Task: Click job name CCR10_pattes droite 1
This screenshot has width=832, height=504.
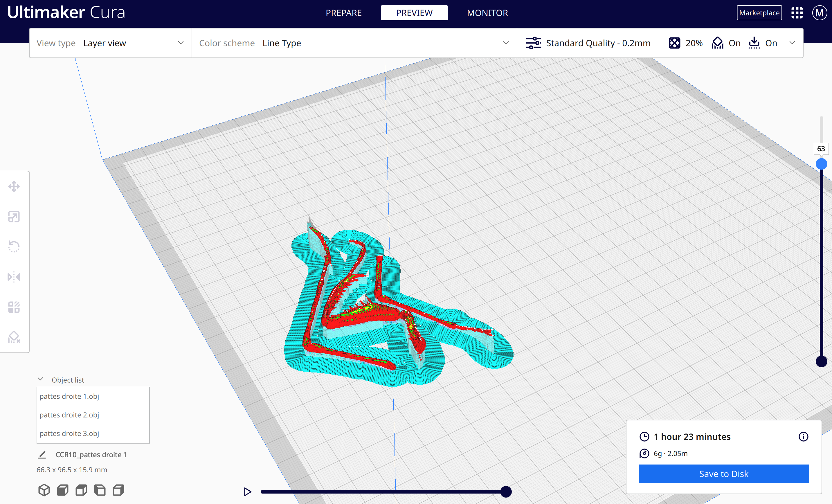Action: click(91, 455)
